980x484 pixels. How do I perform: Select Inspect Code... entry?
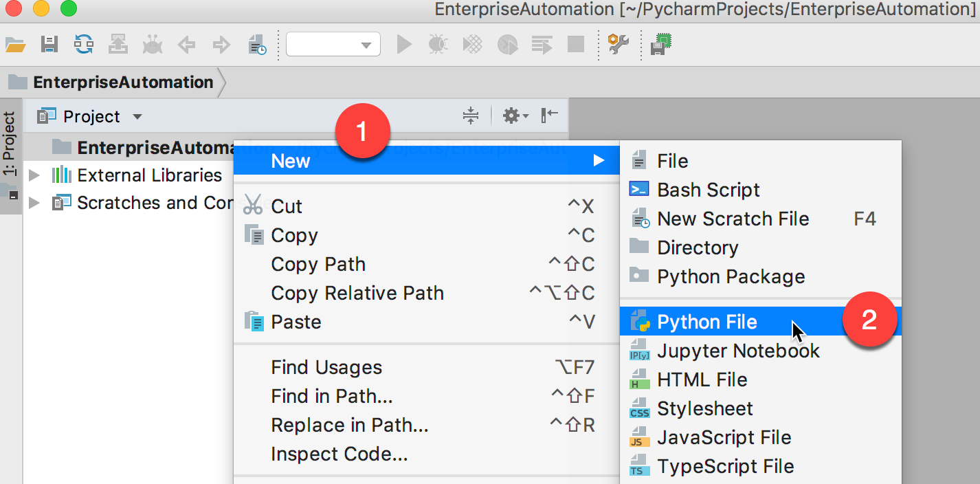pos(427,454)
